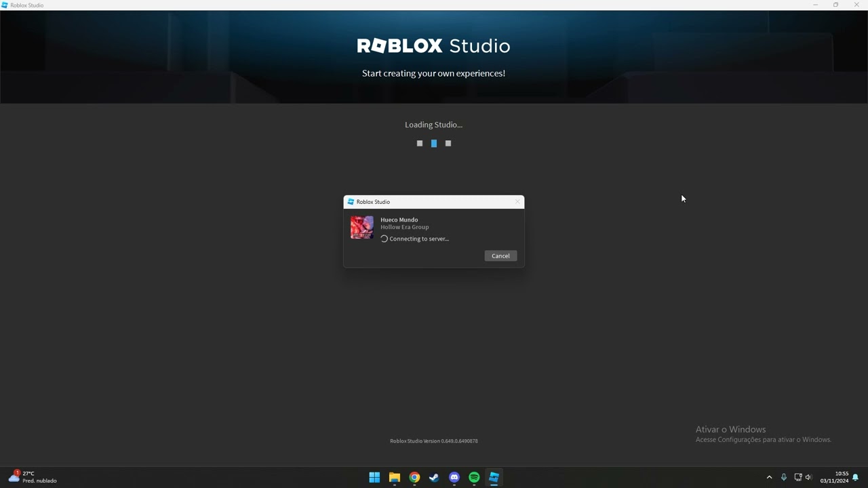Image resolution: width=868 pixels, height=488 pixels.
Task: Expand the hidden system tray icons
Action: 769,477
